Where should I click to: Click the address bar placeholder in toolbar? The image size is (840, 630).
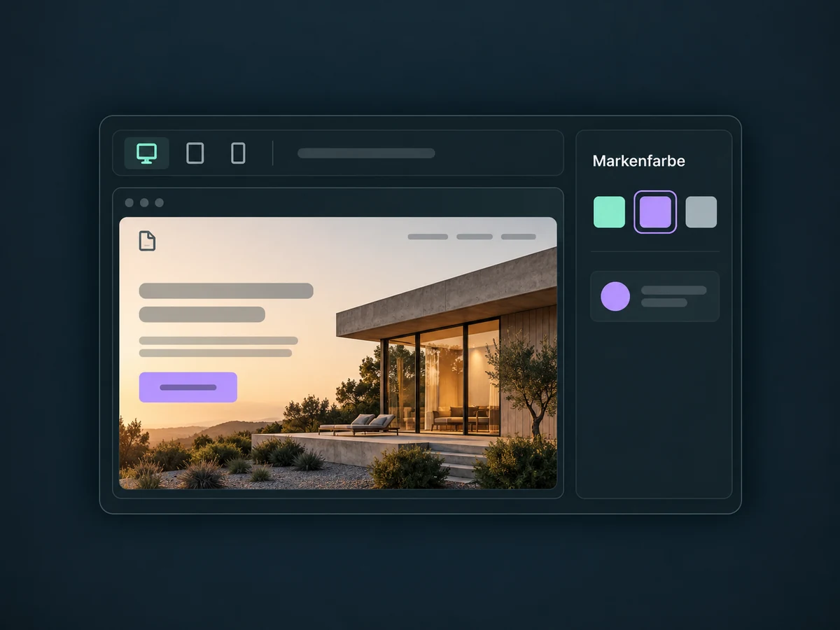click(x=366, y=153)
